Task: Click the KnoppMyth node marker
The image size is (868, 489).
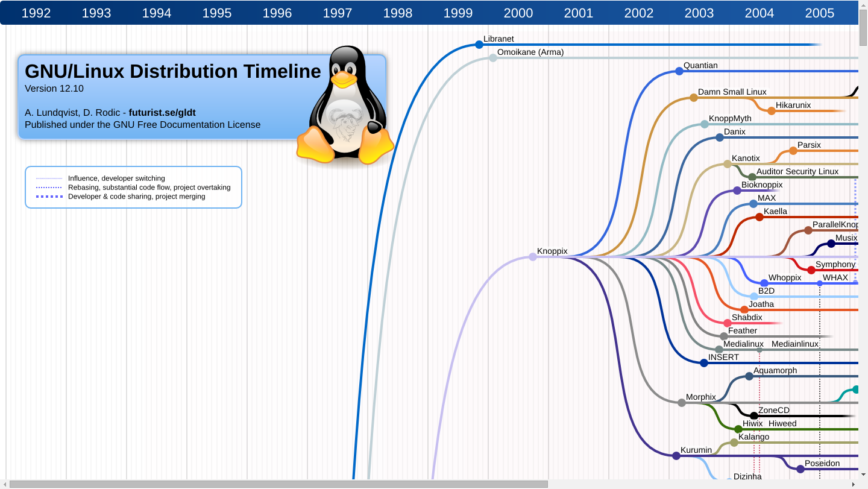Action: (x=705, y=124)
